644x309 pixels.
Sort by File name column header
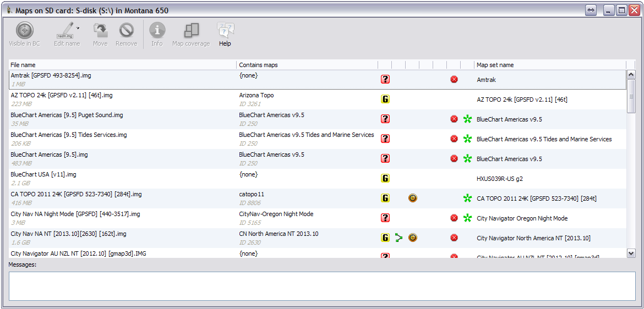pos(122,65)
